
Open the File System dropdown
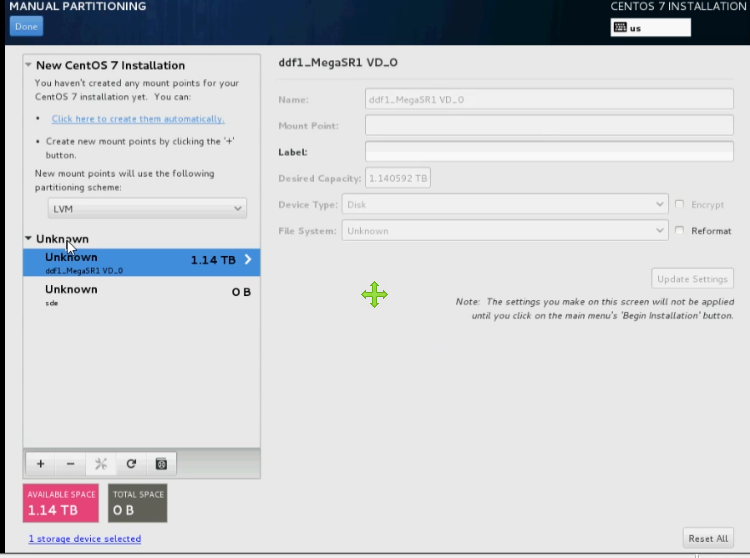tap(505, 230)
